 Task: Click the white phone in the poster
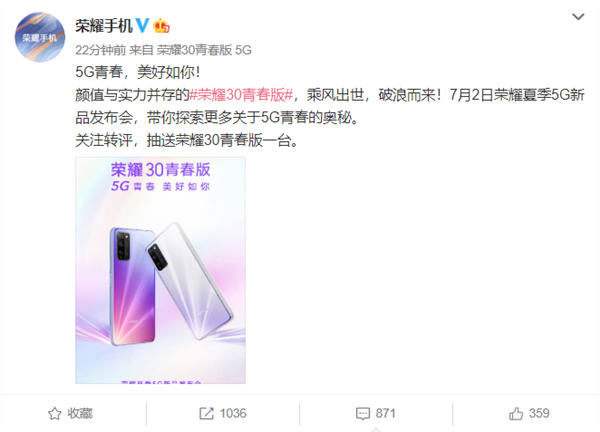[x=190, y=280]
